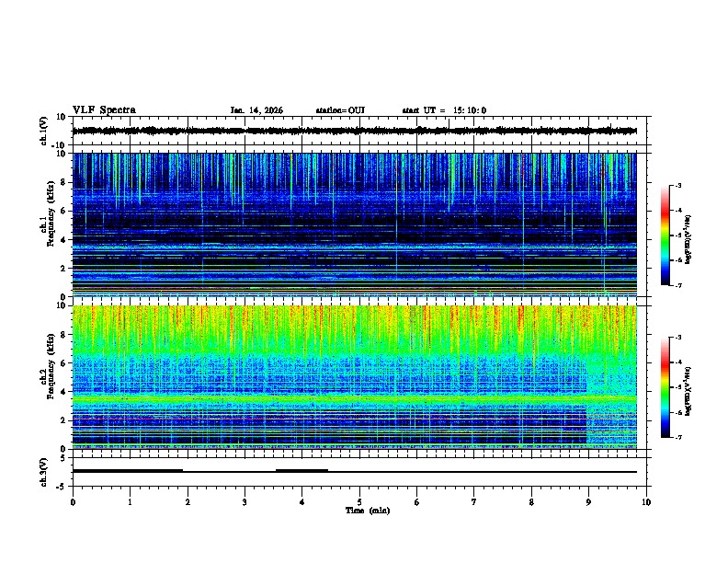Click time-axis tick label "3"
Screen dimensions: 728x563
(245, 502)
